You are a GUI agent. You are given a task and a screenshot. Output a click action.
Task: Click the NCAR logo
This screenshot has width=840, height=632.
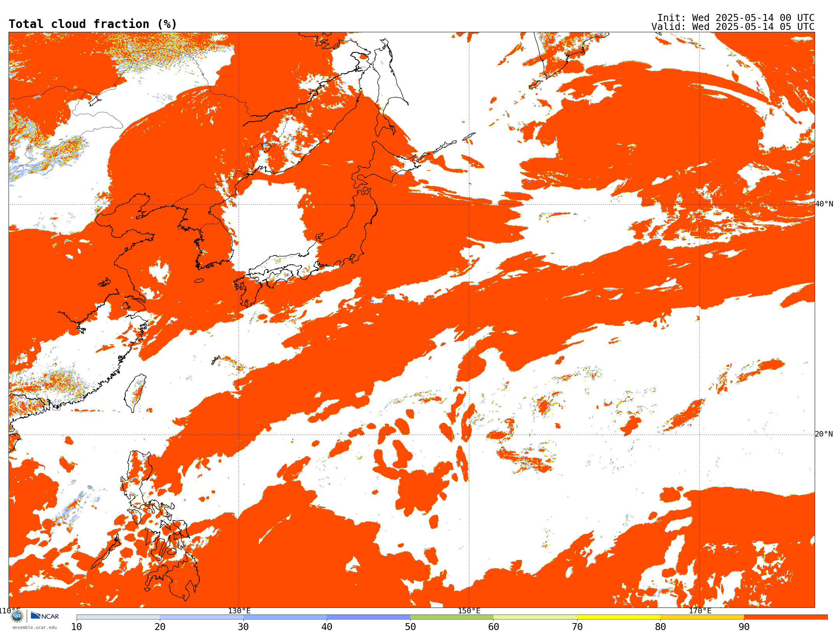(45, 616)
